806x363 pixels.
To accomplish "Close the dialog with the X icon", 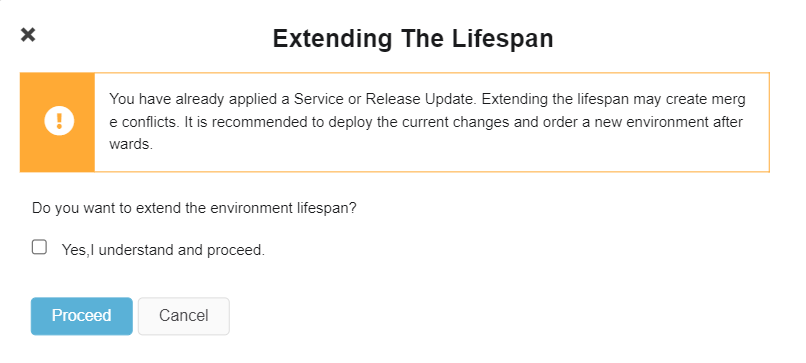I will (28, 35).
